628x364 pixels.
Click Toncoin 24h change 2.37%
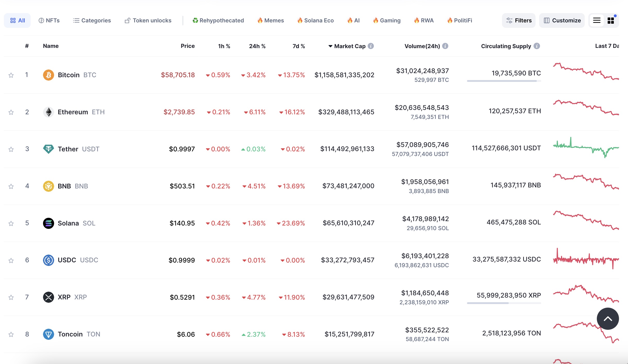(253, 334)
